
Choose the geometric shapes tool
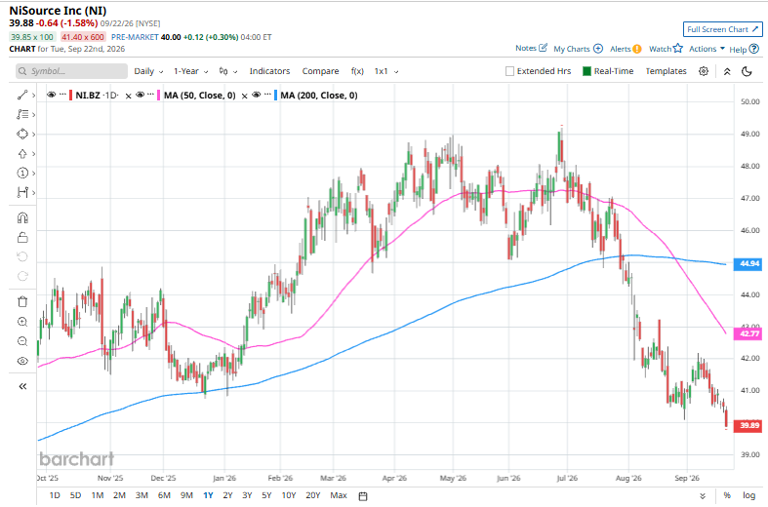coord(23,134)
